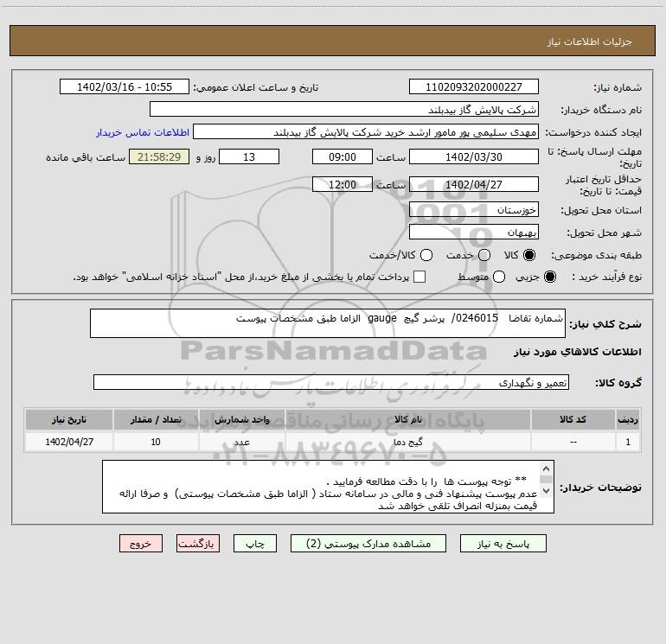Click the 'تاریخ نیاز' column header
Viewport: 666px width, 644px height.
[x=69, y=419]
